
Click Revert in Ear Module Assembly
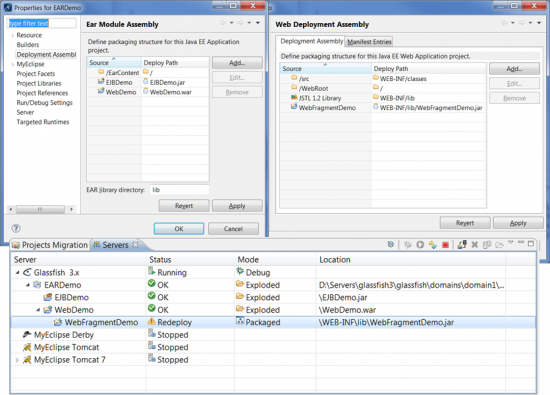[x=184, y=206]
